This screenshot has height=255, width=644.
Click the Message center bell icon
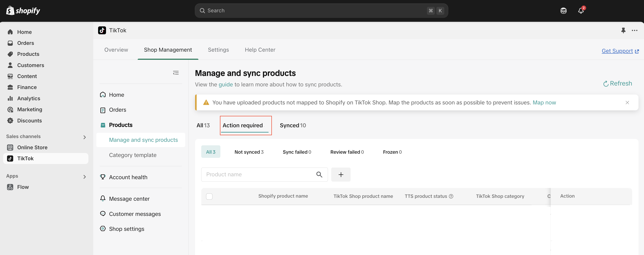tap(103, 199)
